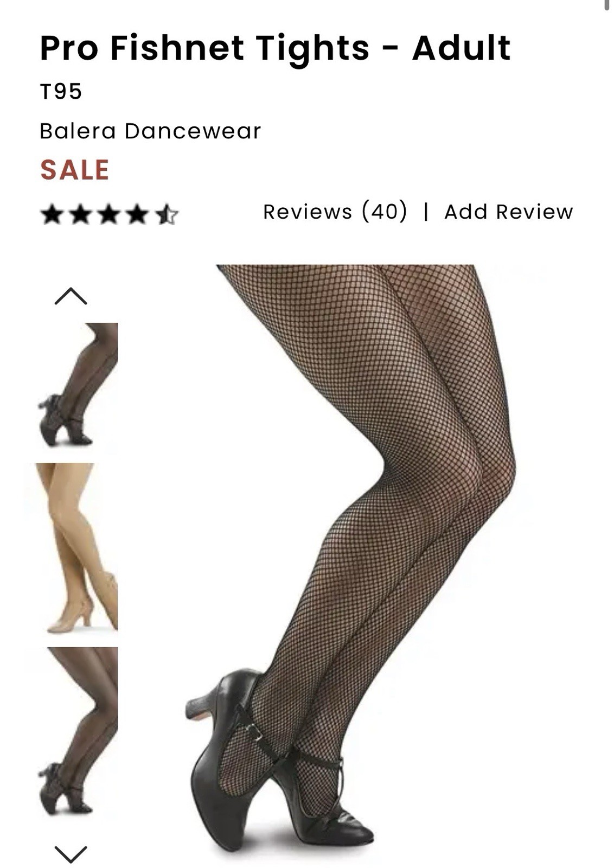The height and width of the screenshot is (868, 614).
Task: Click the red SALE label
Action: pyautogui.click(x=75, y=170)
